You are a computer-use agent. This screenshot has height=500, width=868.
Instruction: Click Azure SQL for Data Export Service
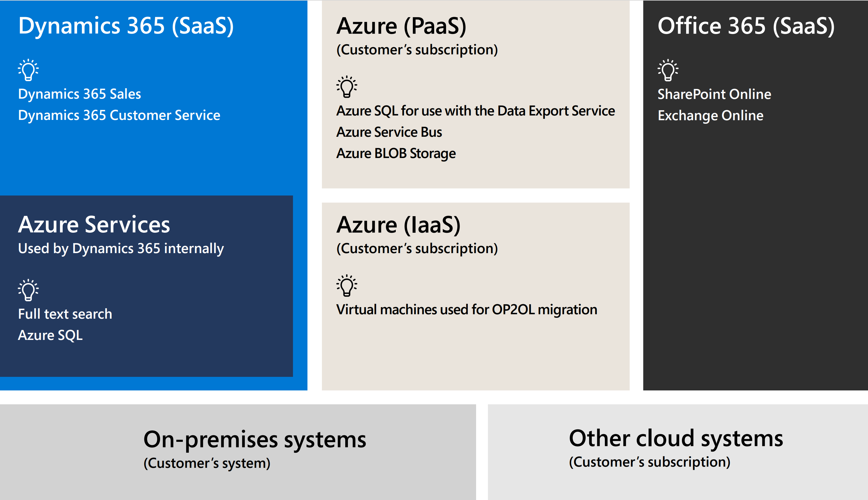point(475,111)
